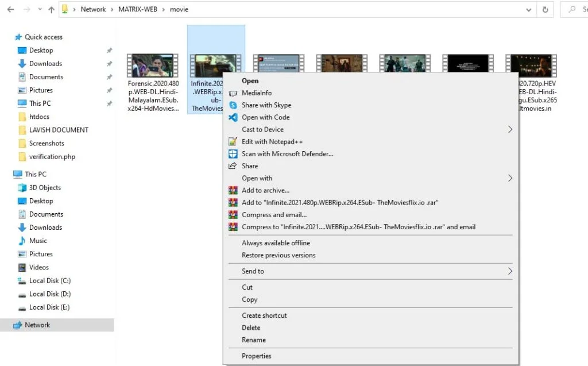Select the Forensic.2020 video thumbnail
Viewport: 588px width, 366px height.
(x=153, y=66)
